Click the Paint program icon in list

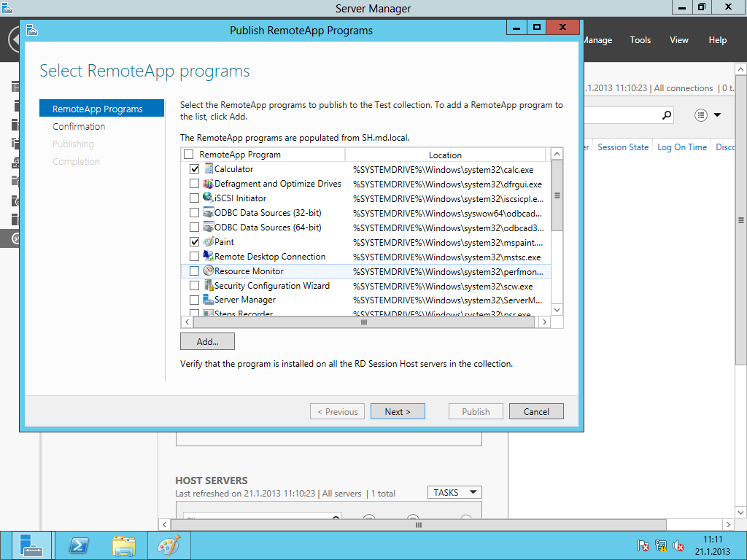point(208,242)
